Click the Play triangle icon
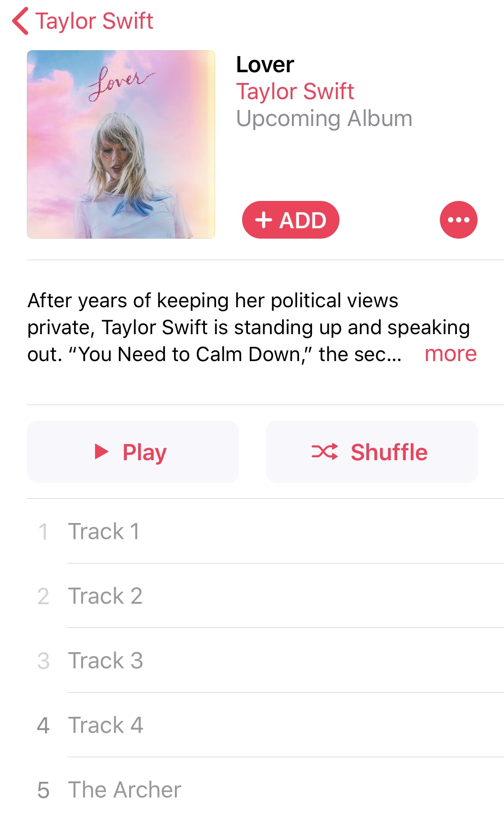This screenshot has height=815, width=504. click(x=102, y=452)
